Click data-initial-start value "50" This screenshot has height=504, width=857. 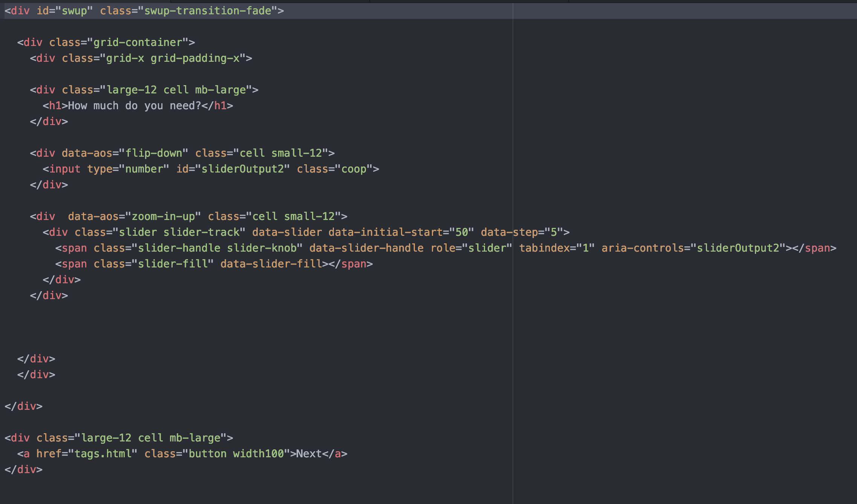point(461,232)
